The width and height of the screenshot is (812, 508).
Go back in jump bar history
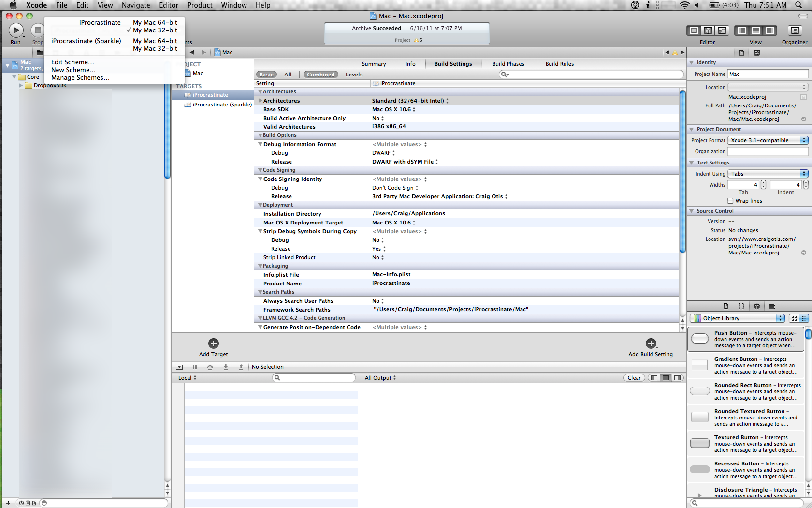tap(192, 52)
